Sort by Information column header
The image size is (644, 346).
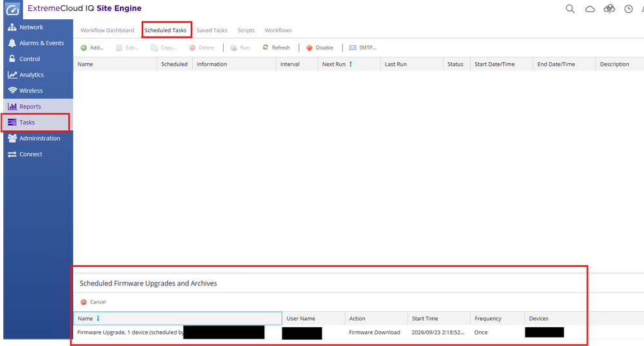[x=234, y=64]
